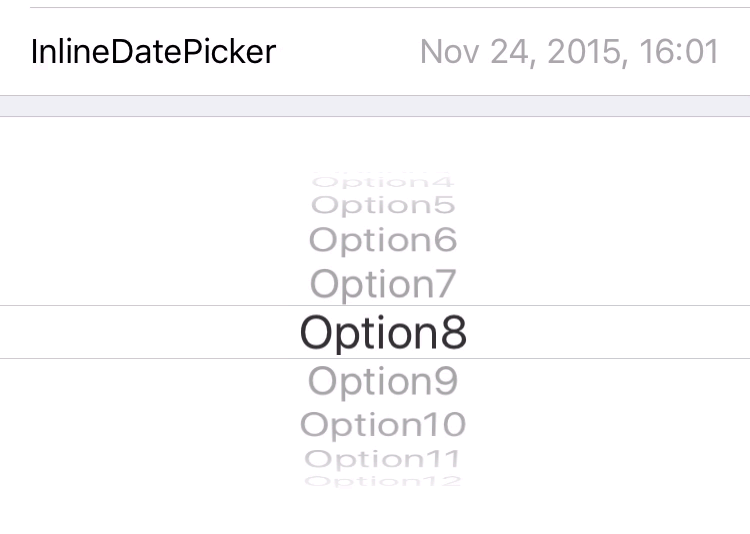Image resolution: width=750 pixels, height=534 pixels.
Task: Select the faded Option12 entry
Action: (383, 481)
